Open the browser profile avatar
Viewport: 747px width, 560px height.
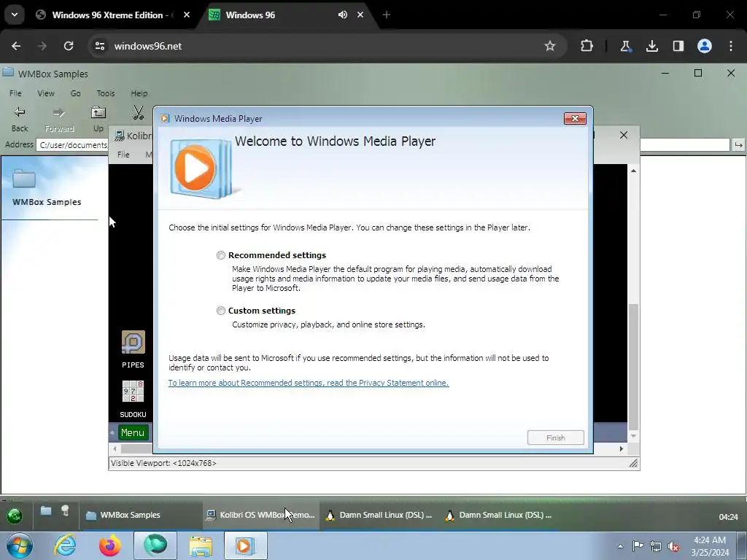coord(705,46)
